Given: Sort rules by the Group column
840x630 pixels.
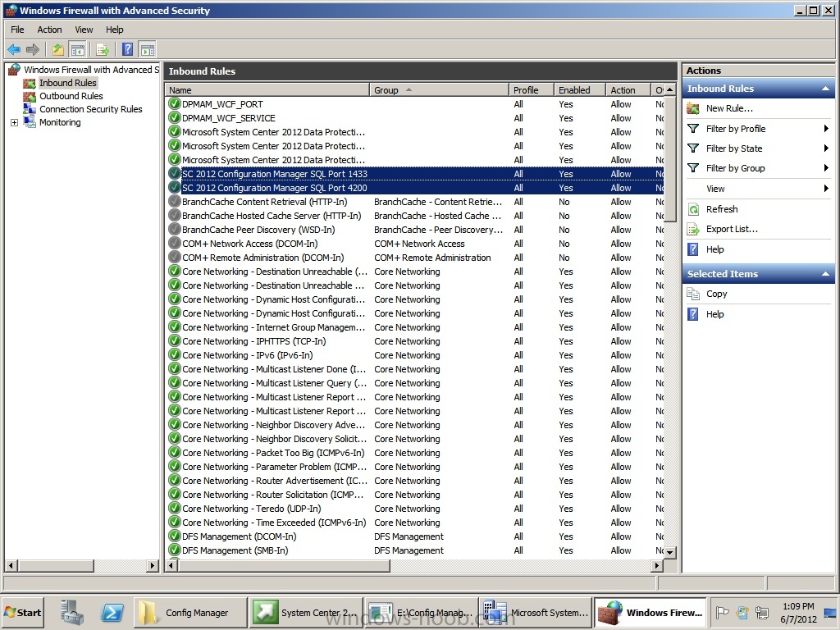Looking at the screenshot, I should (439, 90).
